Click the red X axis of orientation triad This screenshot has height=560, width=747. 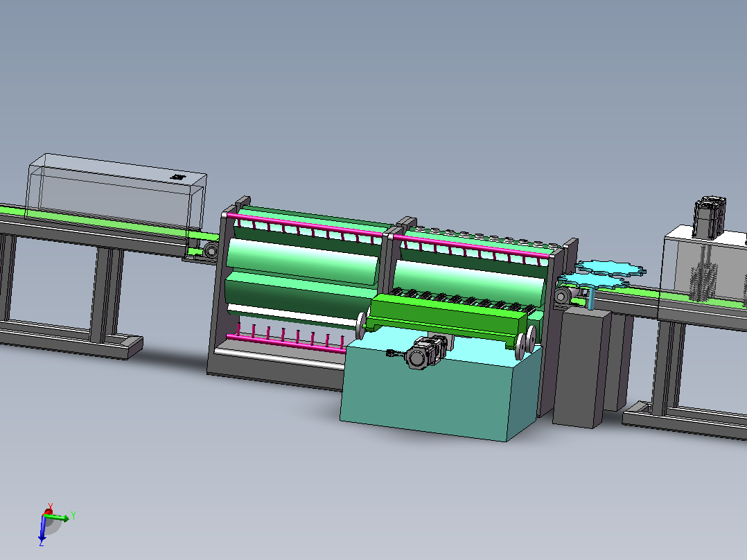[48, 511]
